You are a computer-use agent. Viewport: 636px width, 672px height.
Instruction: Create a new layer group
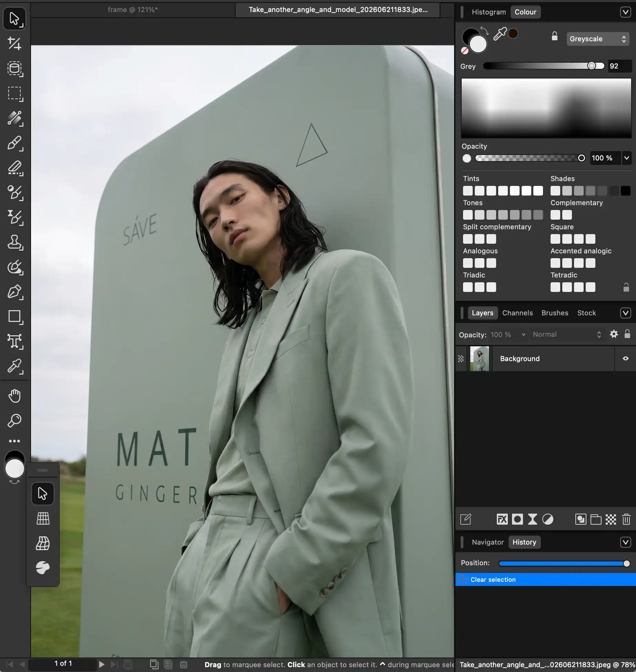click(596, 519)
